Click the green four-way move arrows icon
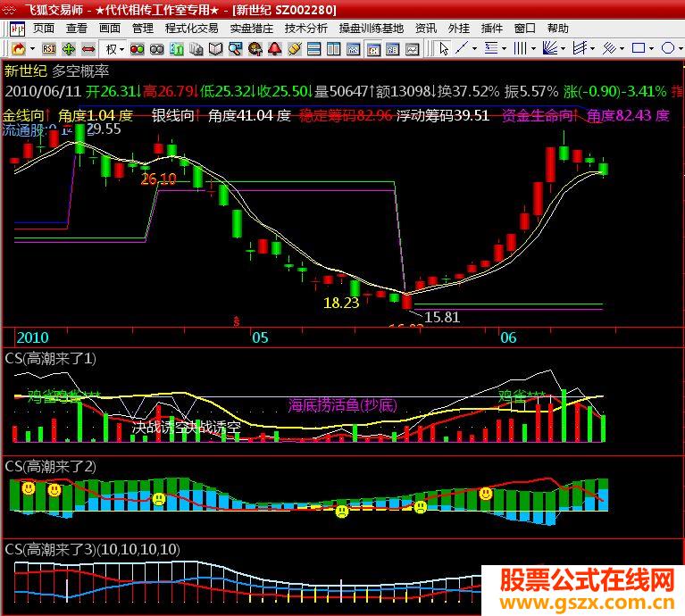Image resolution: width=685 pixels, height=616 pixels. tap(69, 49)
